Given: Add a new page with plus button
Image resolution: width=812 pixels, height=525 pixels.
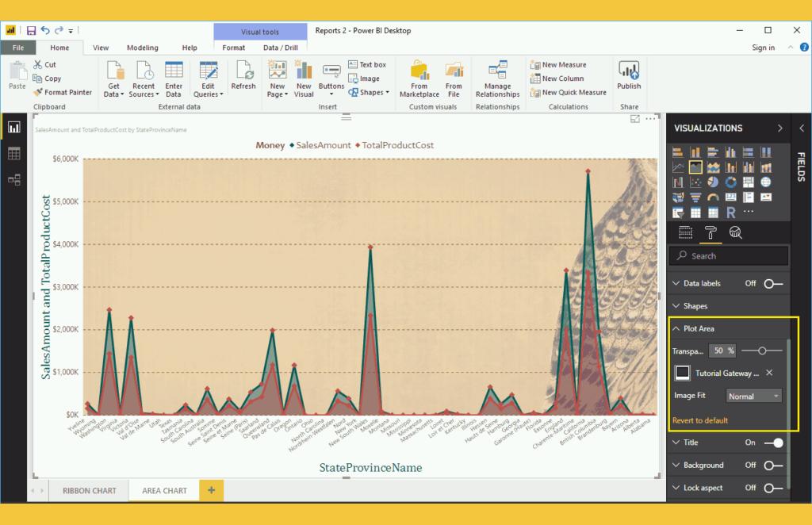Looking at the screenshot, I should [211, 491].
